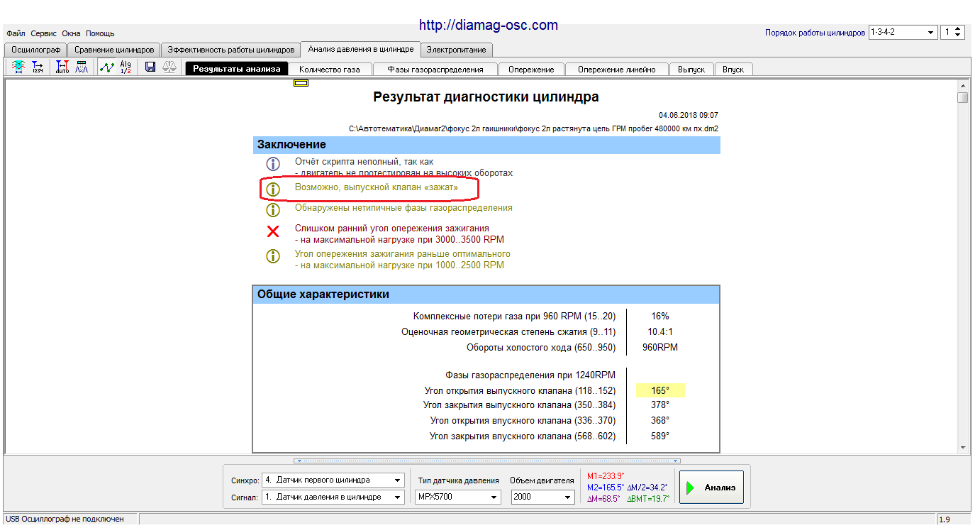The height and width of the screenshot is (528, 980).
Task: Click the red X ignition error icon
Action: (273, 231)
